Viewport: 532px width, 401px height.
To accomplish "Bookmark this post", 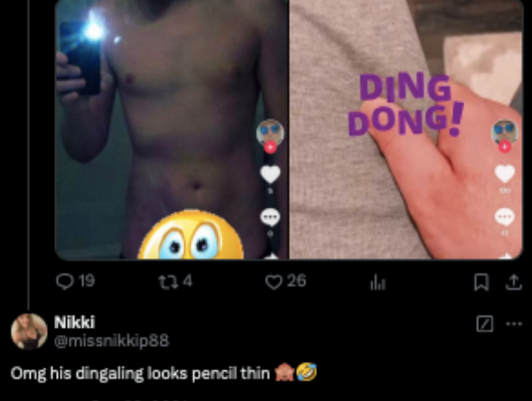I will [481, 283].
